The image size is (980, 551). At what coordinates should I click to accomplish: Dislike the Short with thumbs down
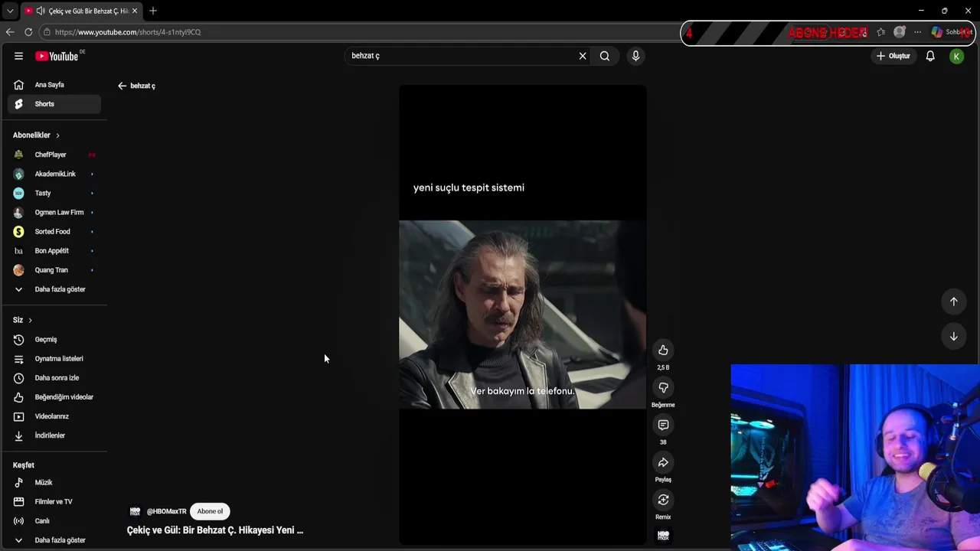tap(663, 387)
